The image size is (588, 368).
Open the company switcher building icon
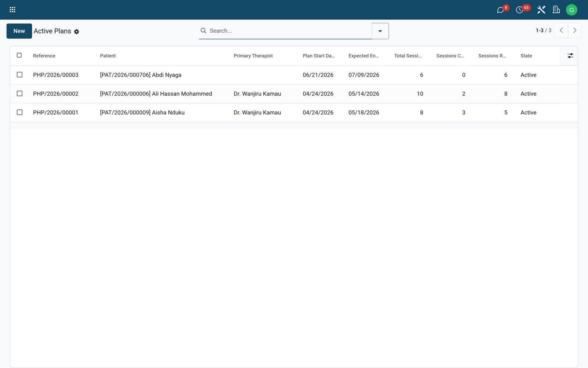tap(556, 10)
